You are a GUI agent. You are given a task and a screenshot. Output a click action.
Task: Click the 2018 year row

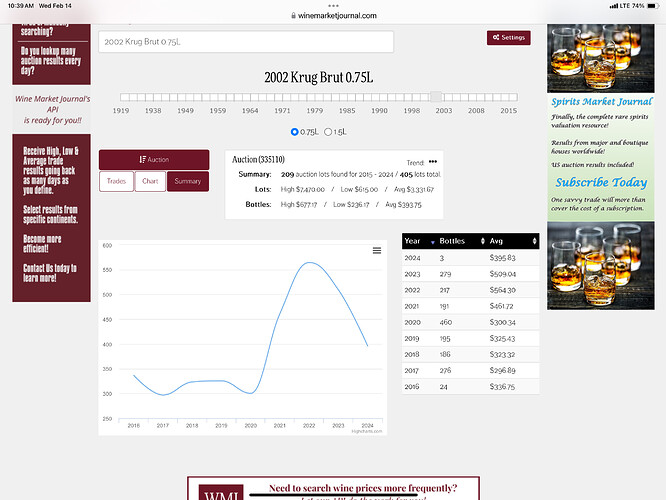471,354
